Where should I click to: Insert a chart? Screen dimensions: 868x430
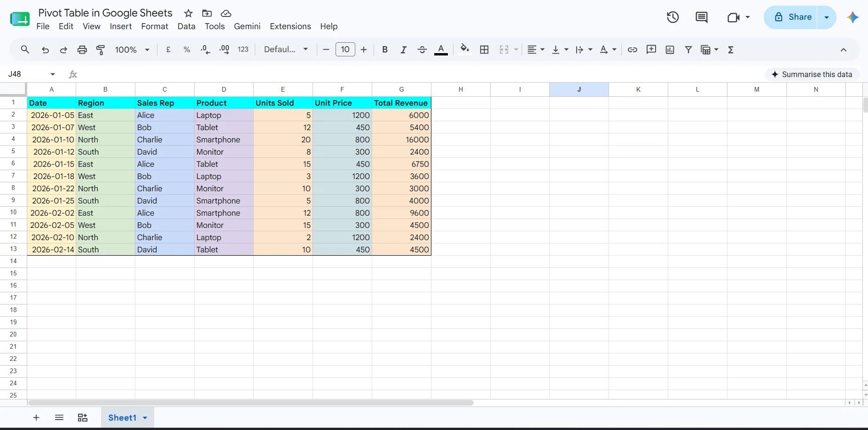coord(670,50)
